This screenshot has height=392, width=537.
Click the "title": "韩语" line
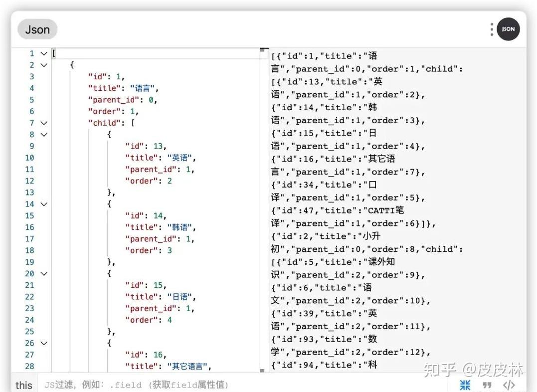click(161, 227)
